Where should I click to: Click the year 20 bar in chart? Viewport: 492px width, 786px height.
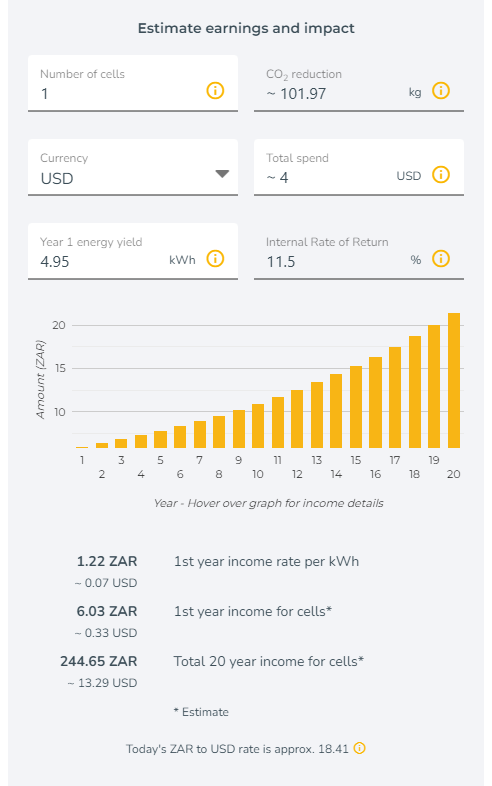point(454,380)
